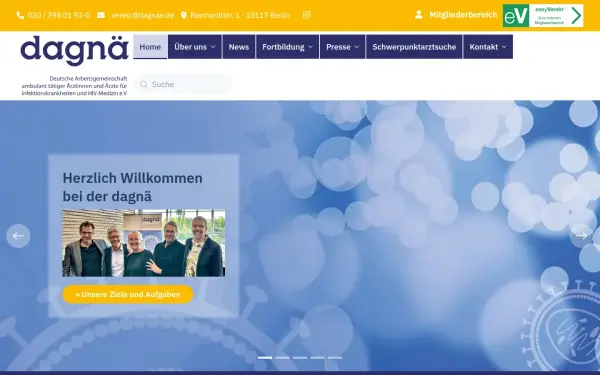
Task: Go to previous slide with the left arrow
Action: 18,236
